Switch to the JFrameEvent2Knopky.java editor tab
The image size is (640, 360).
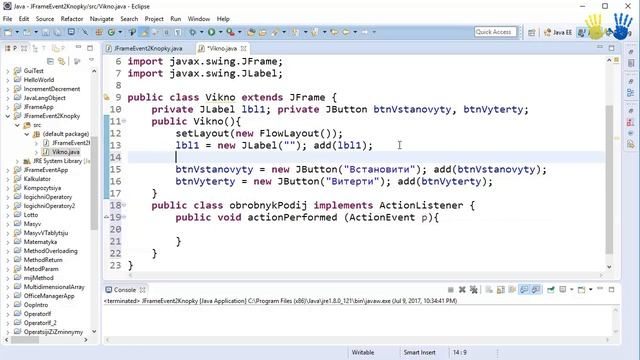pyautogui.click(x=144, y=48)
